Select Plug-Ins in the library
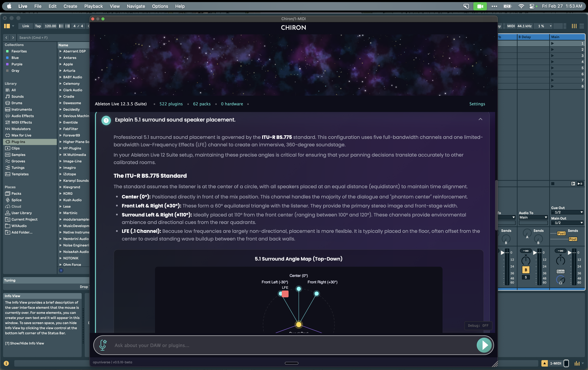Screen dimensions: 588x370 [30, 142]
